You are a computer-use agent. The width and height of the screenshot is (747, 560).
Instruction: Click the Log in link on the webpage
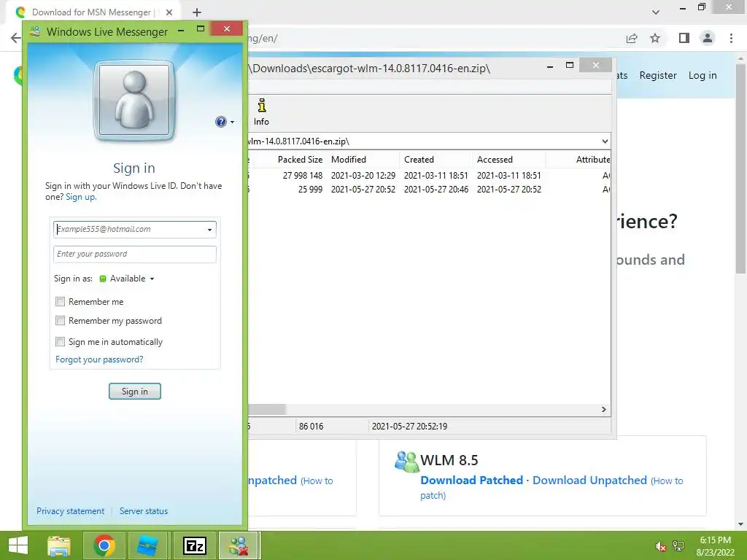point(703,75)
